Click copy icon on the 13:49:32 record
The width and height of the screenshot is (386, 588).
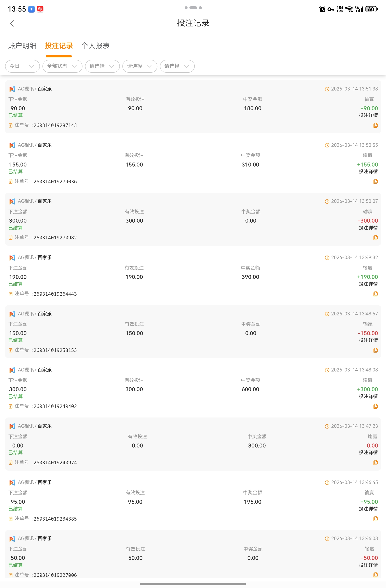[x=375, y=294]
